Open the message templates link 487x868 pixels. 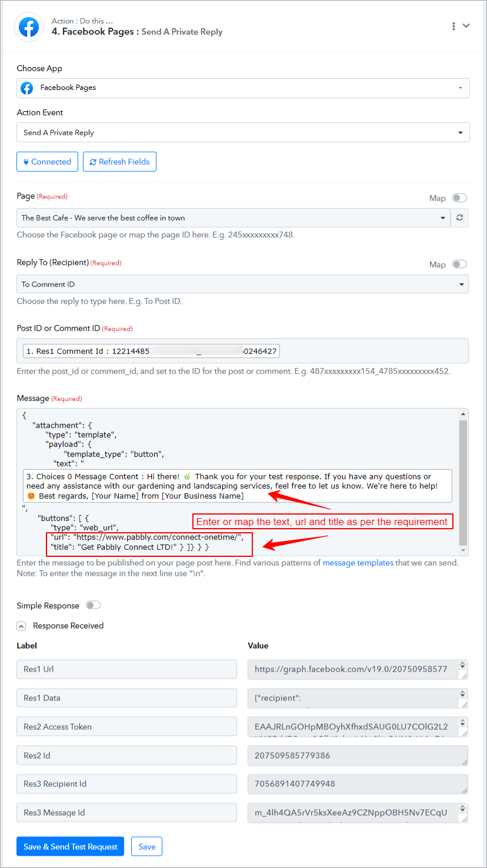click(358, 563)
